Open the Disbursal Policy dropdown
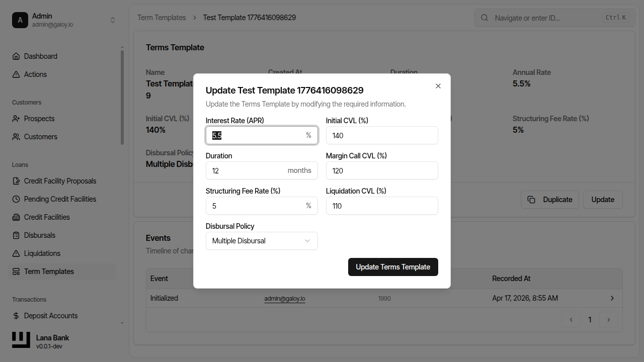 (x=261, y=240)
